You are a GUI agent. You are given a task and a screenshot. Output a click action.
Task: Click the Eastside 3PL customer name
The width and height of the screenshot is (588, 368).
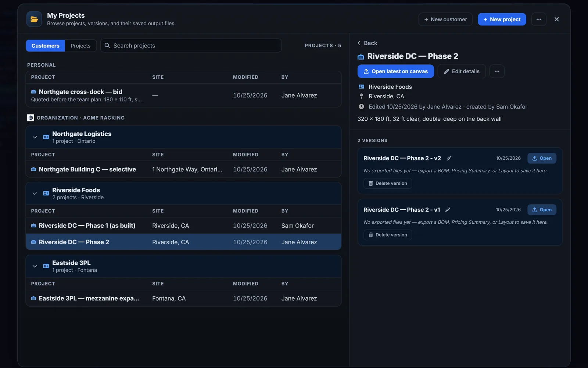(x=71, y=263)
